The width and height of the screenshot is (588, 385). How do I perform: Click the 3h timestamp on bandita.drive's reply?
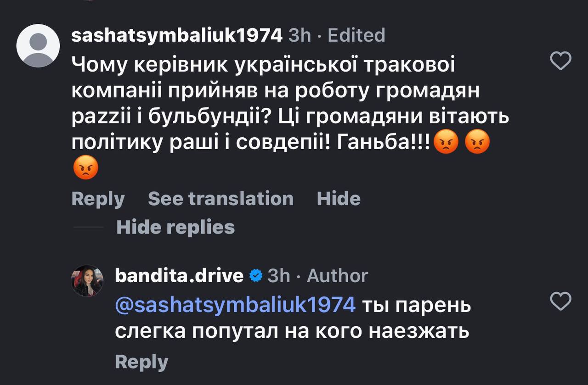[x=278, y=276]
